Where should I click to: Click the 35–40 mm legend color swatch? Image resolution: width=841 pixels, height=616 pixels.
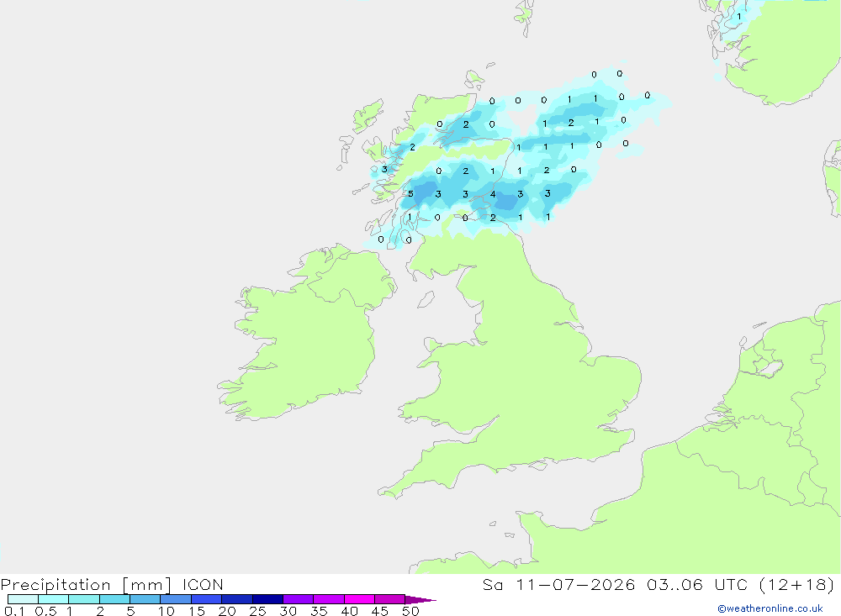click(329, 599)
